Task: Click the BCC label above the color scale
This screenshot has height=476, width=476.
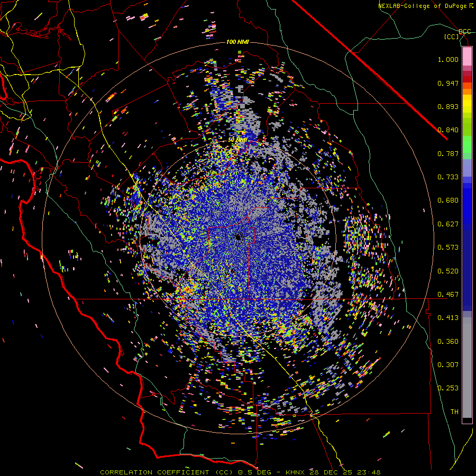Action: point(464,32)
